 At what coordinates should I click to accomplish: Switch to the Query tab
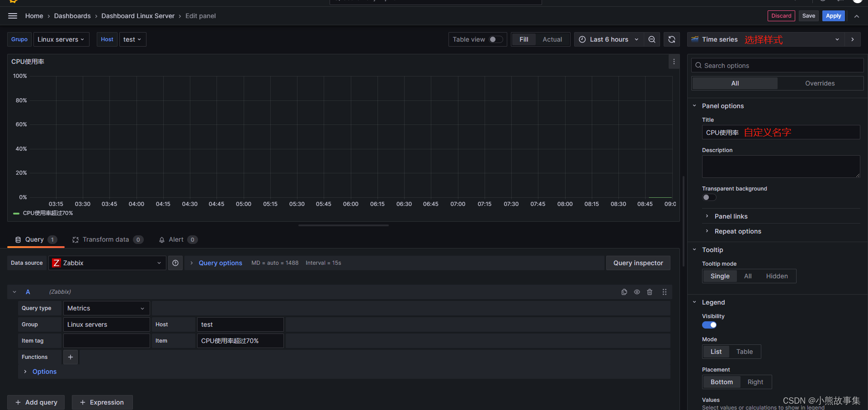click(36, 239)
